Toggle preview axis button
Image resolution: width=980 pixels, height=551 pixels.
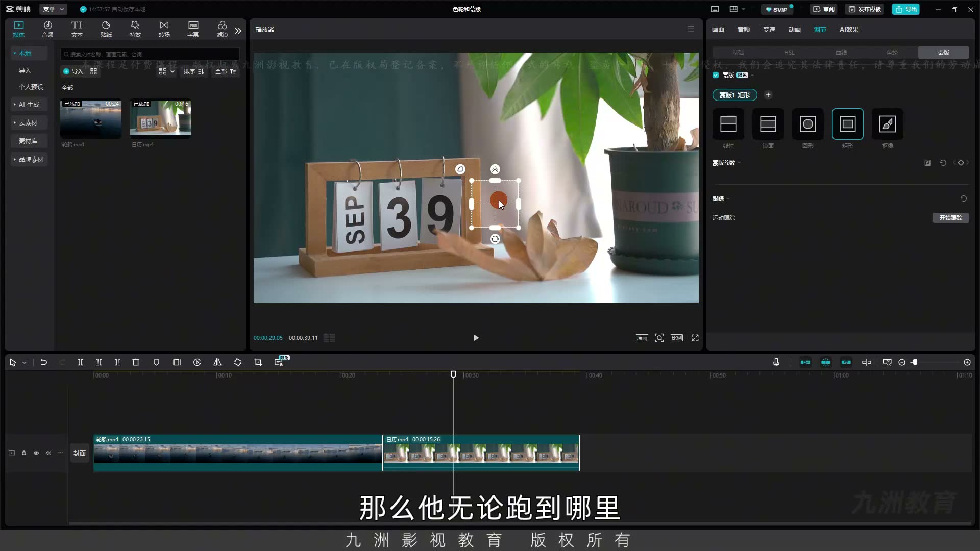coord(867,362)
